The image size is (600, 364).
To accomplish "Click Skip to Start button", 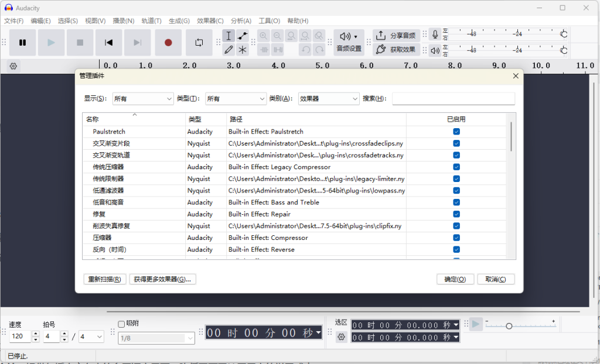I will click(109, 43).
